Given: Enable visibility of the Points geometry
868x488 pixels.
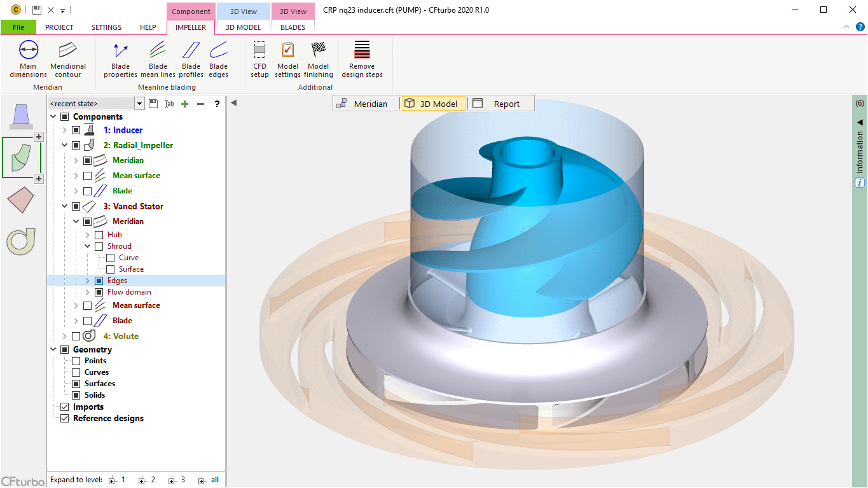Looking at the screenshot, I should coord(76,361).
